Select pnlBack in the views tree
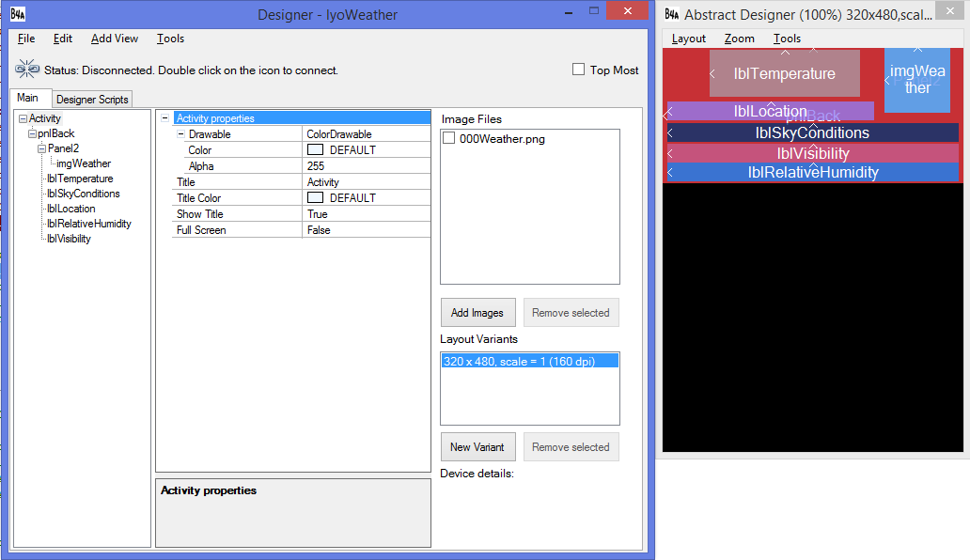 click(x=55, y=133)
